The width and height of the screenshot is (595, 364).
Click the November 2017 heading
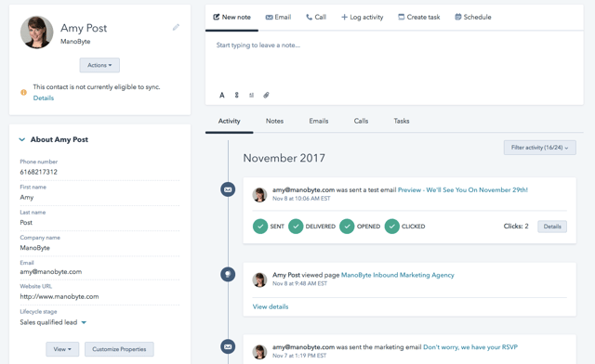(284, 158)
